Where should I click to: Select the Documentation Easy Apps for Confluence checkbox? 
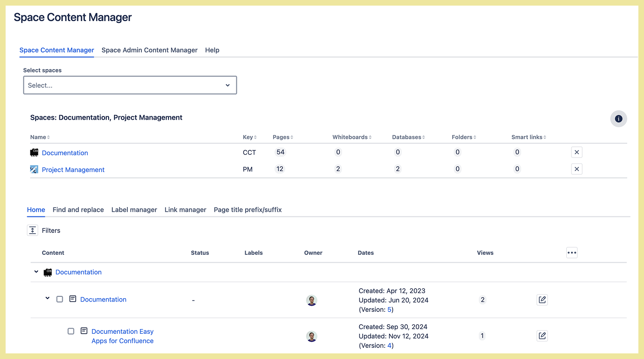point(71,331)
